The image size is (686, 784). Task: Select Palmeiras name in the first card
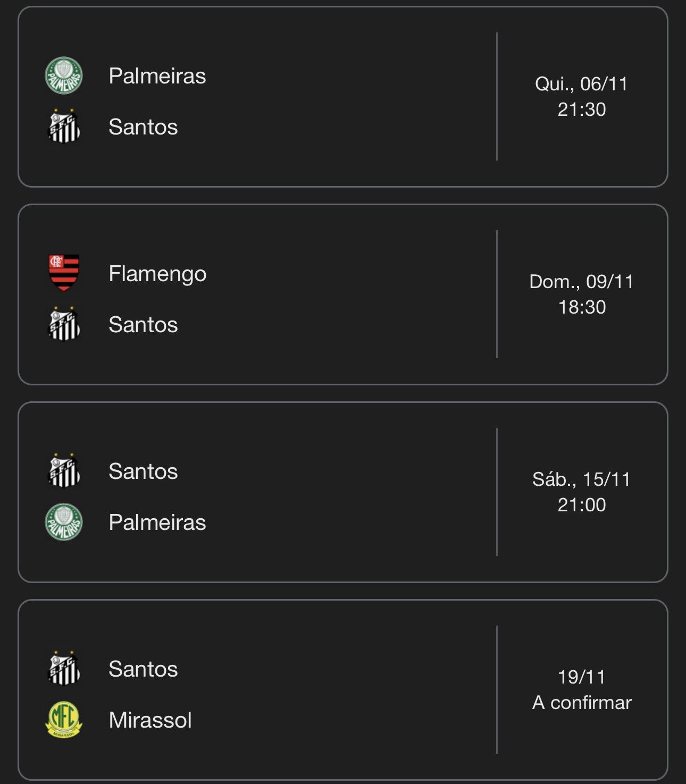click(157, 76)
